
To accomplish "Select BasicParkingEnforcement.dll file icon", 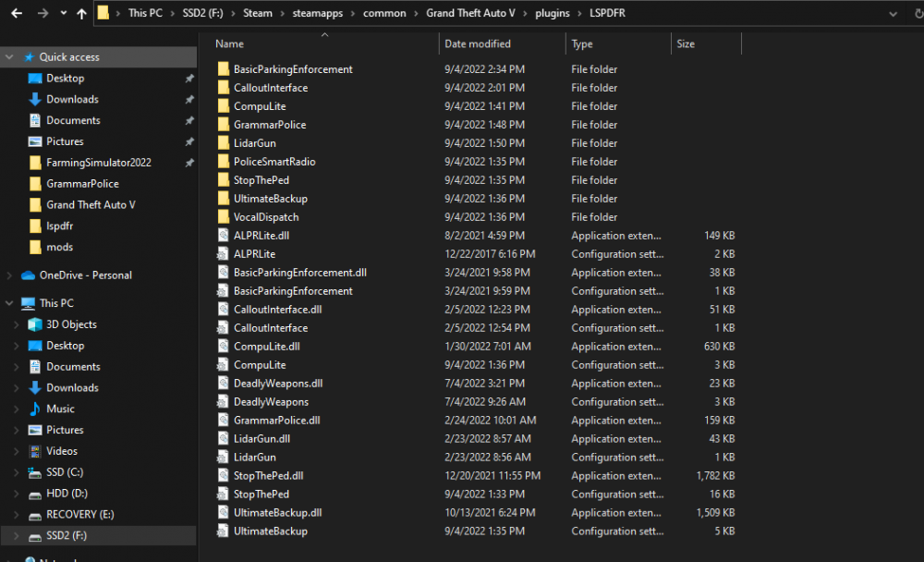I will (223, 273).
